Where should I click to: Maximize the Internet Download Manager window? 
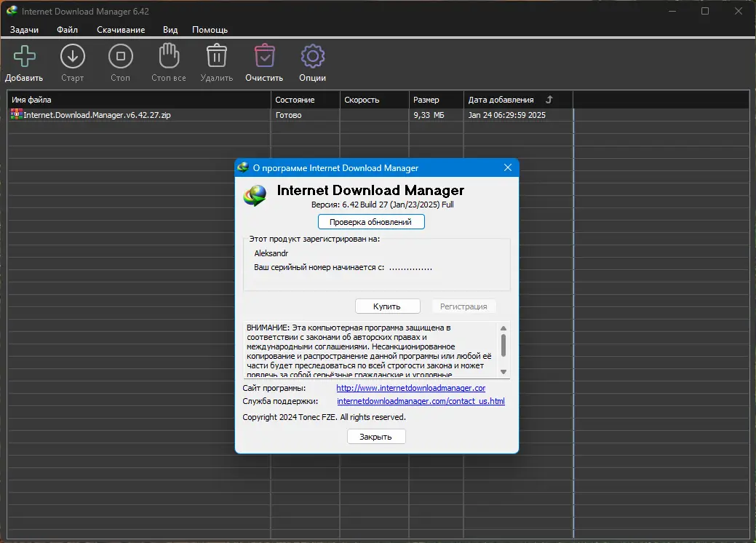(705, 11)
